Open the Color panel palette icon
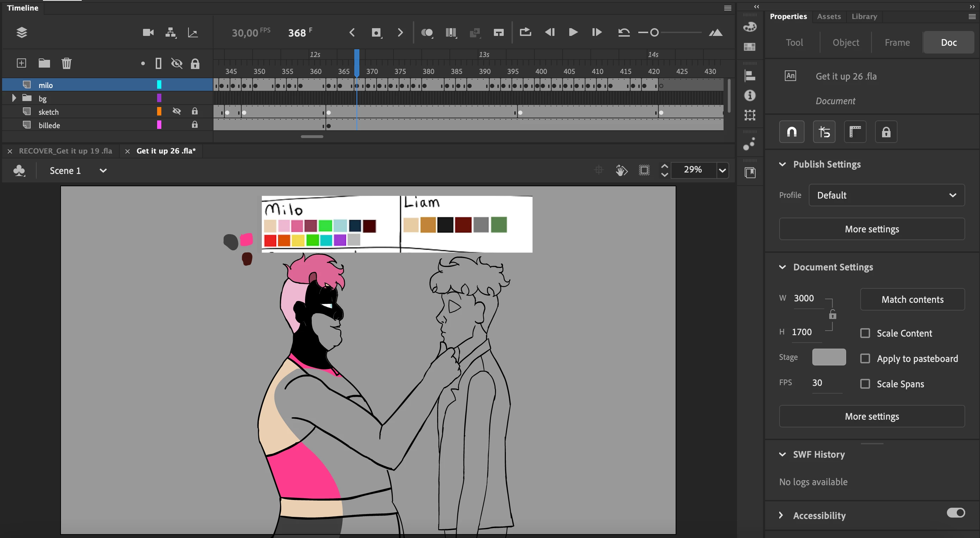980x538 pixels. [750, 27]
